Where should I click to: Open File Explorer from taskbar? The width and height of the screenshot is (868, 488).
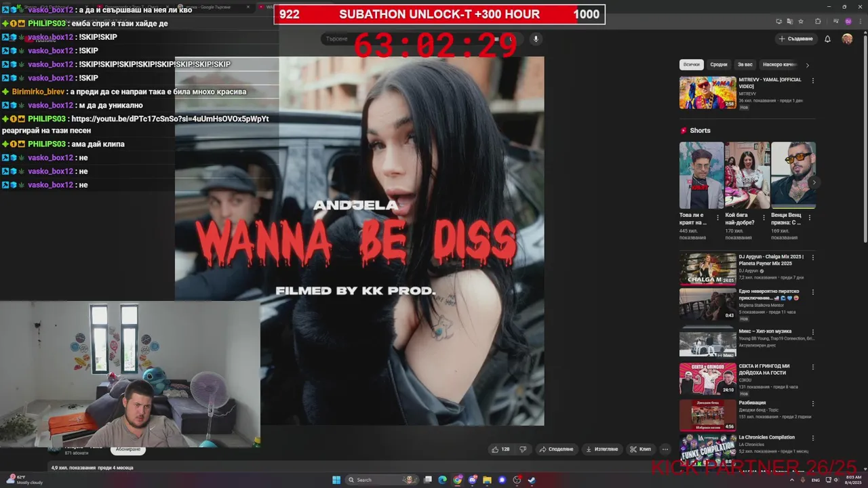click(x=488, y=480)
